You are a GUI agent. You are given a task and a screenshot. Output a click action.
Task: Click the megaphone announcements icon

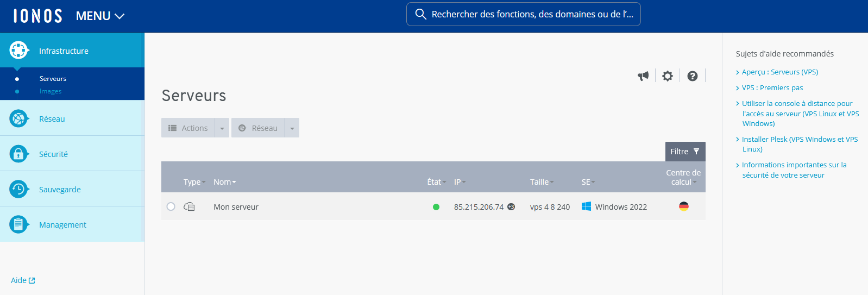(643, 76)
